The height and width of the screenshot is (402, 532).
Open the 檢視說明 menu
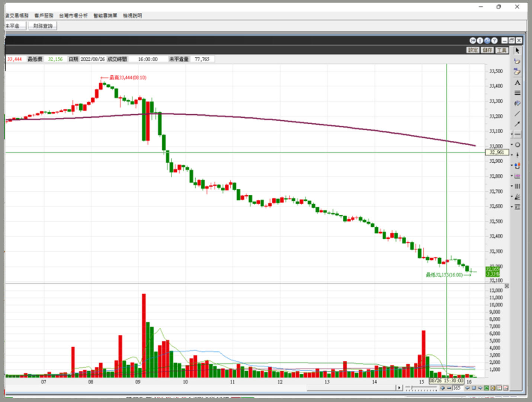tap(132, 15)
